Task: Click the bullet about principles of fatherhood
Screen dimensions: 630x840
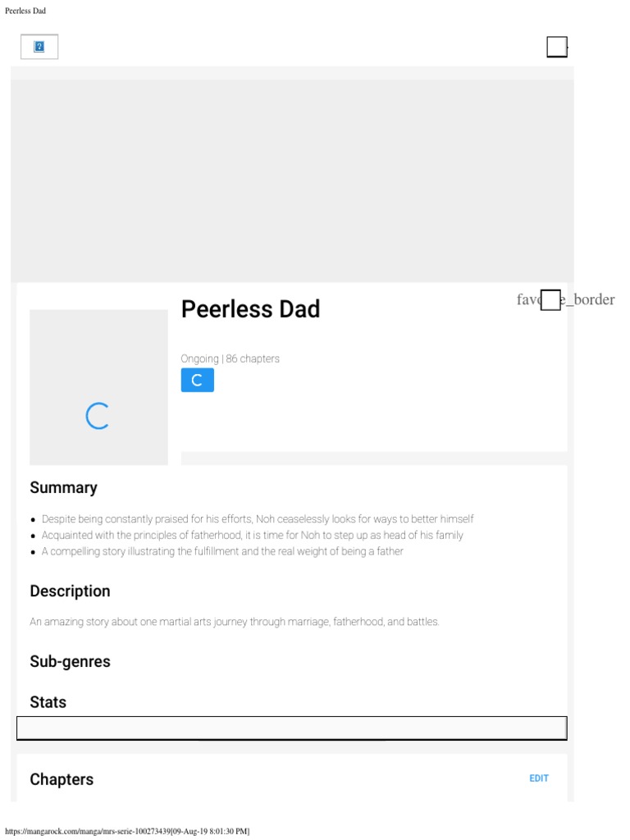Action: (x=253, y=535)
